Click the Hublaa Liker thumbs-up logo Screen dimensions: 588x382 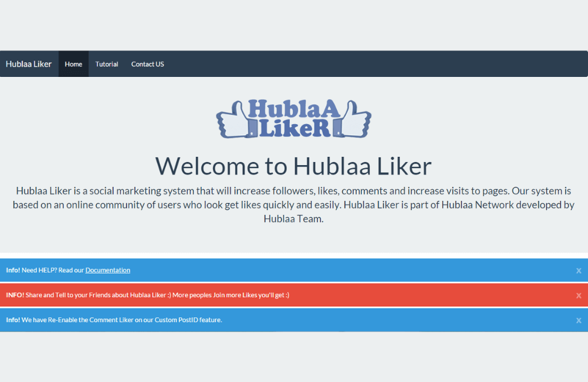click(293, 118)
